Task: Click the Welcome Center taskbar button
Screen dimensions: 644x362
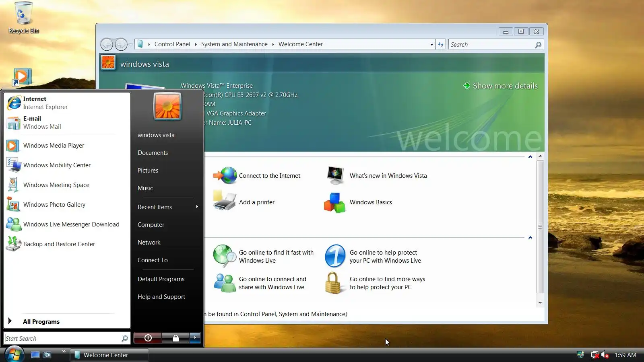Action: tap(109, 355)
